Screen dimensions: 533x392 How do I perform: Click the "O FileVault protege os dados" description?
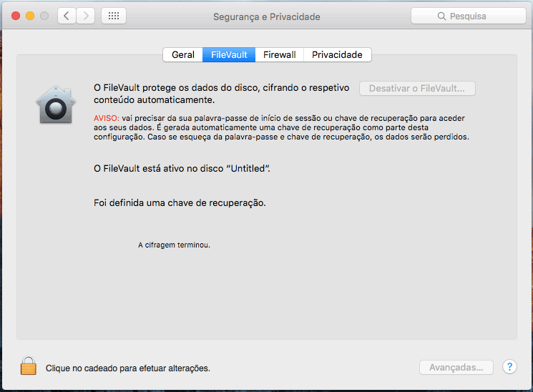click(222, 94)
